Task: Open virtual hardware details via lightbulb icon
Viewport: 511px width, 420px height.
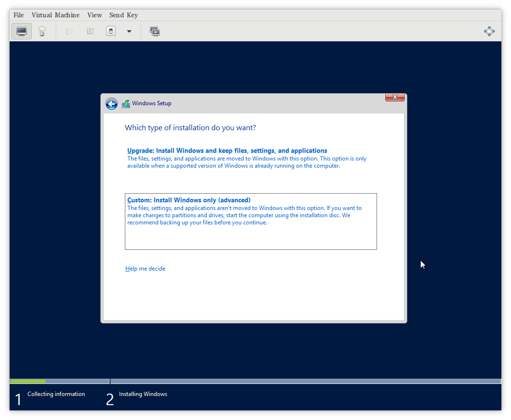Action: (42, 31)
